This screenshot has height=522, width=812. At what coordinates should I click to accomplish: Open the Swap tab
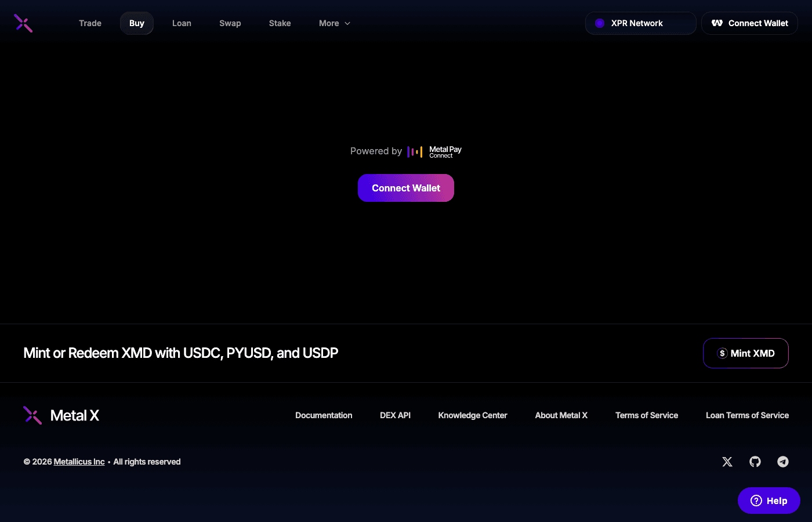pyautogui.click(x=230, y=23)
